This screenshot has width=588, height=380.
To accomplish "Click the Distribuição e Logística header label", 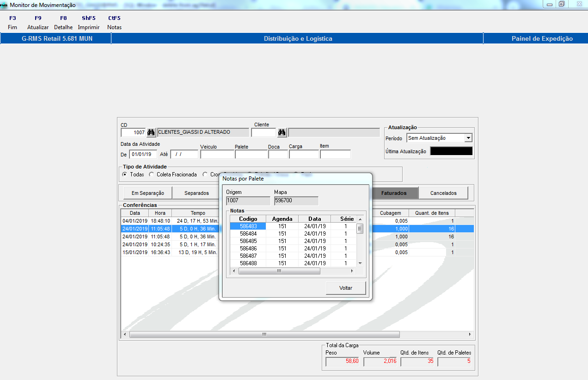I will [x=298, y=39].
